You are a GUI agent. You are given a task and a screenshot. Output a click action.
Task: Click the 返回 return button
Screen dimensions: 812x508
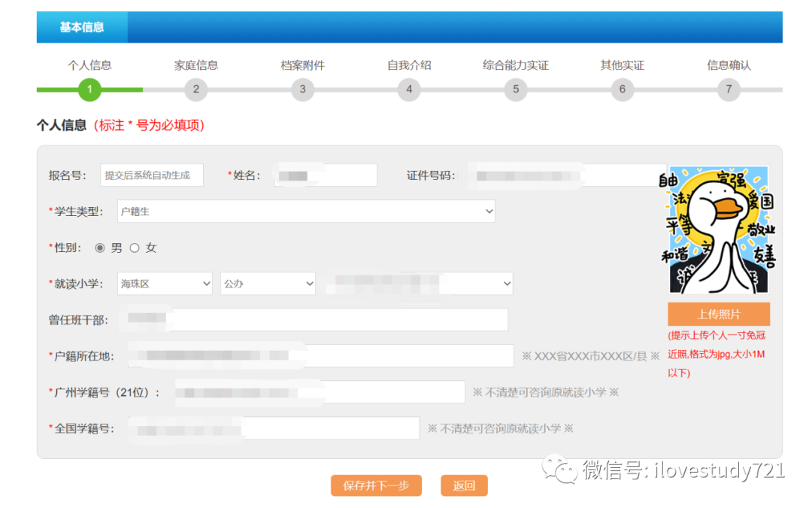[464, 485]
